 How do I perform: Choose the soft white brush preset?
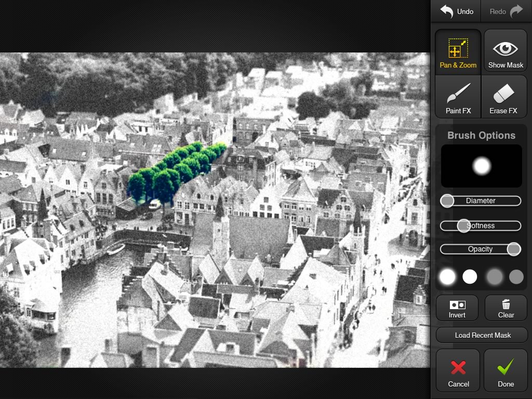click(447, 277)
